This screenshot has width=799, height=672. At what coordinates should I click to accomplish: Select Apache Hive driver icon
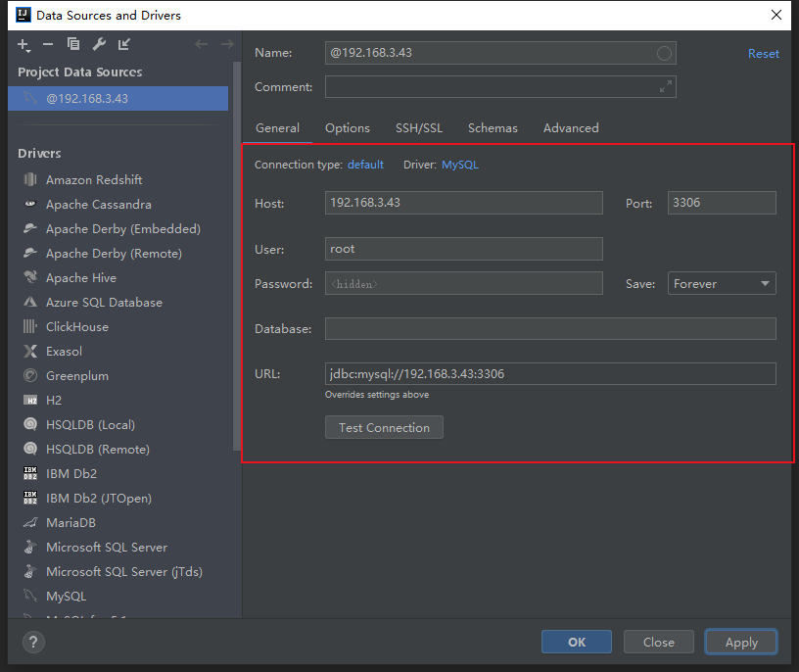[30, 277]
